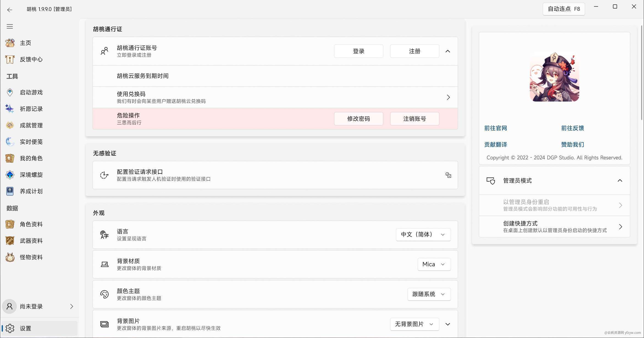
Task: Click the vertical scrollbar on the right
Action: click(642, 73)
